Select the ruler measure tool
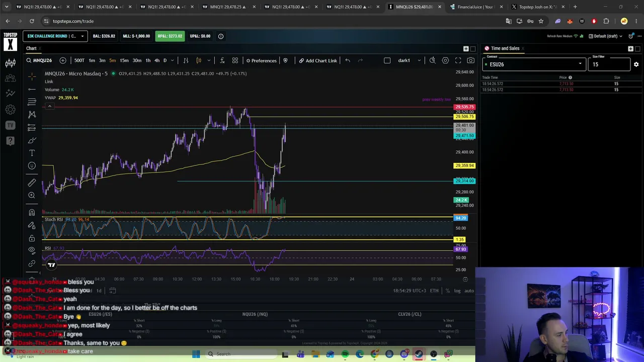Viewport: 644px width, 362px height. coord(32,183)
